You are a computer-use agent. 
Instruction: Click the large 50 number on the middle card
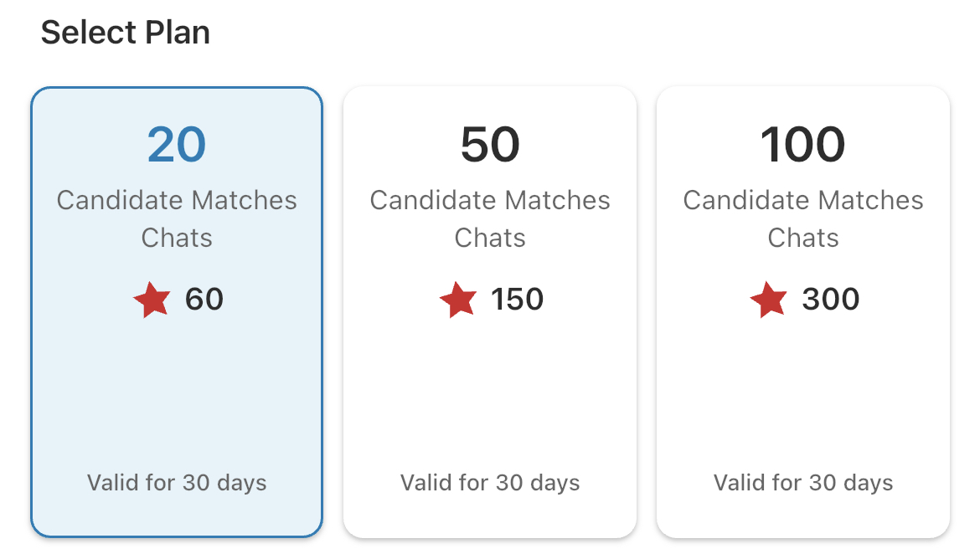490,143
